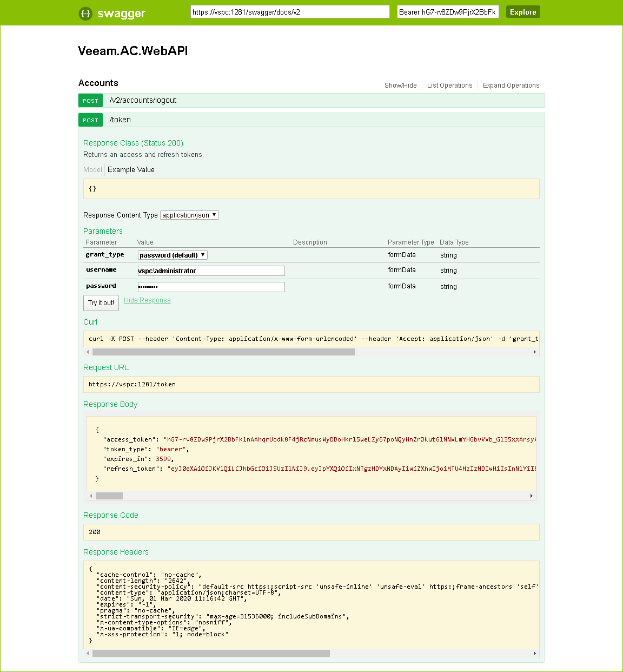Viewport: 623px width, 672px height.
Task: Click List Operations link
Action: [449, 85]
